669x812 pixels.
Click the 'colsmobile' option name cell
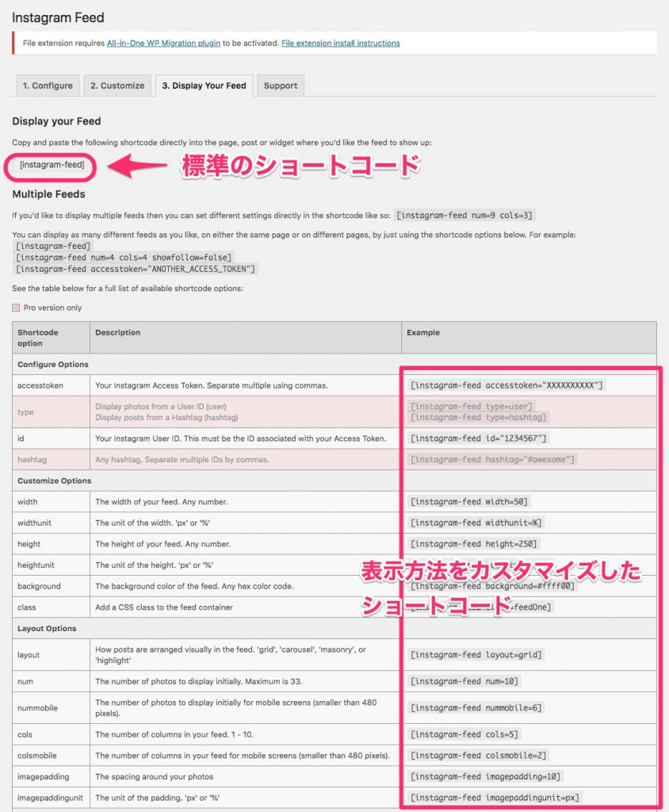coord(52,756)
